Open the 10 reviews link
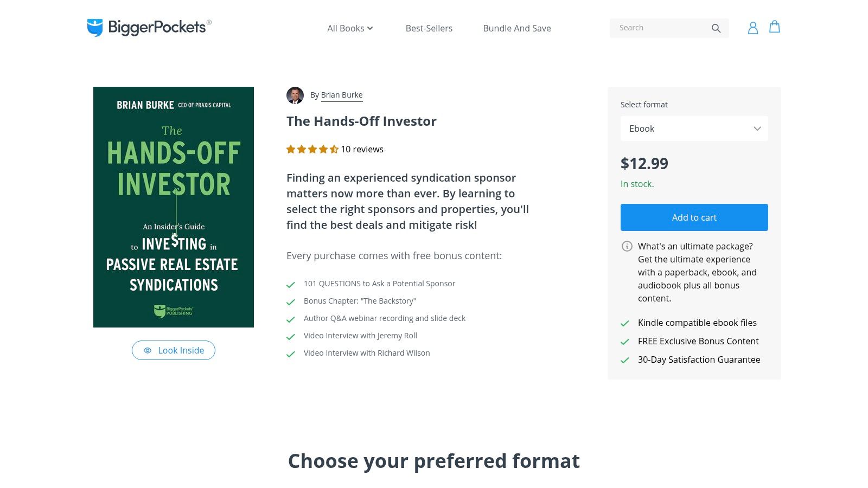868x488 pixels. point(361,149)
